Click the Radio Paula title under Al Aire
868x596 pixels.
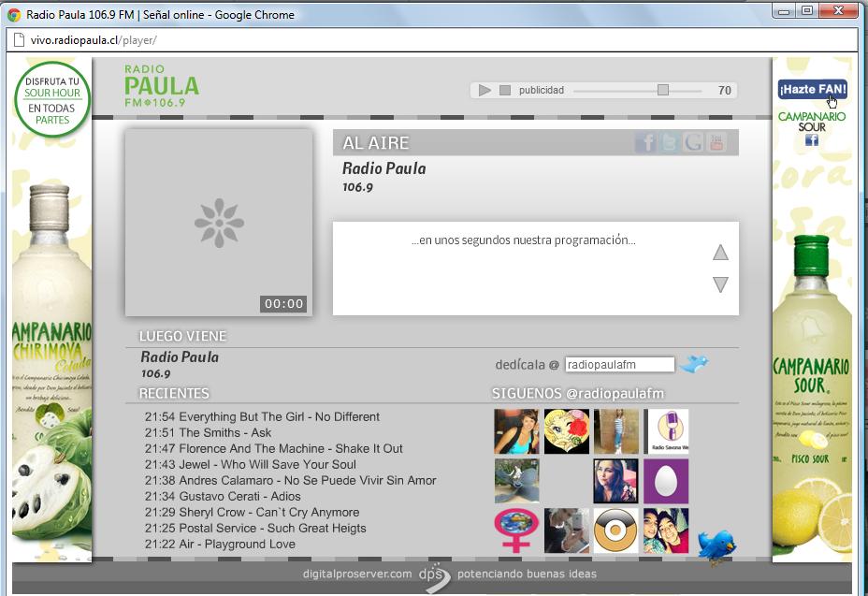click(384, 168)
